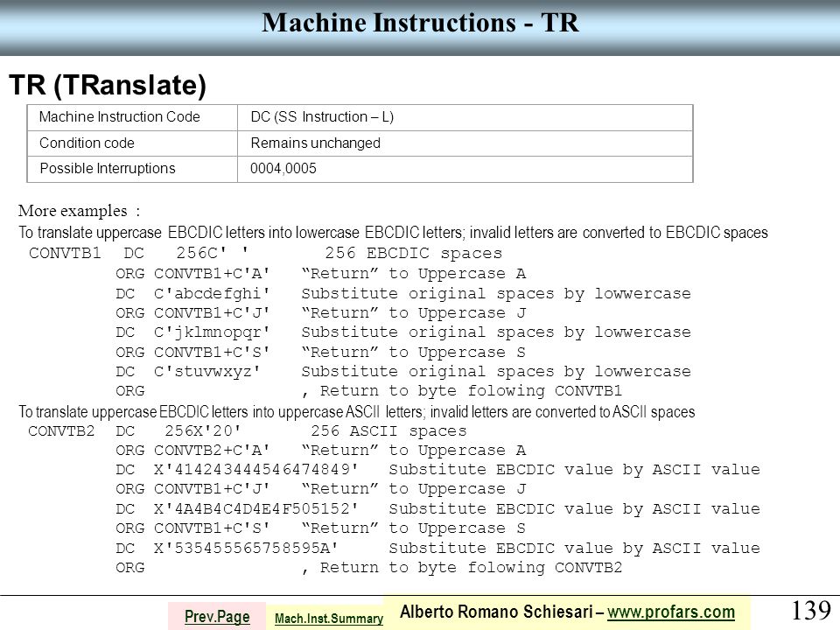Image resolution: width=840 pixels, height=630 pixels.
Task: Select the 'Remains unchanged' cell
Action: pos(465,143)
